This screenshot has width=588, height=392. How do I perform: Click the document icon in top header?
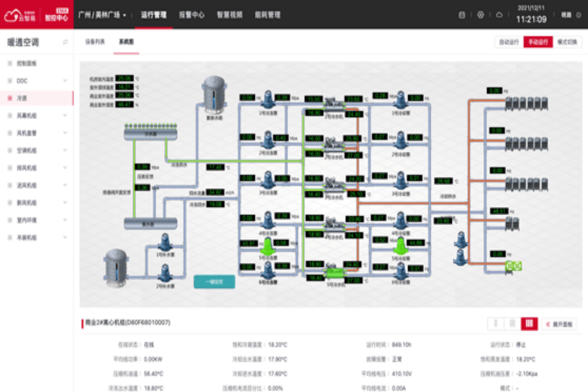[x=462, y=15]
